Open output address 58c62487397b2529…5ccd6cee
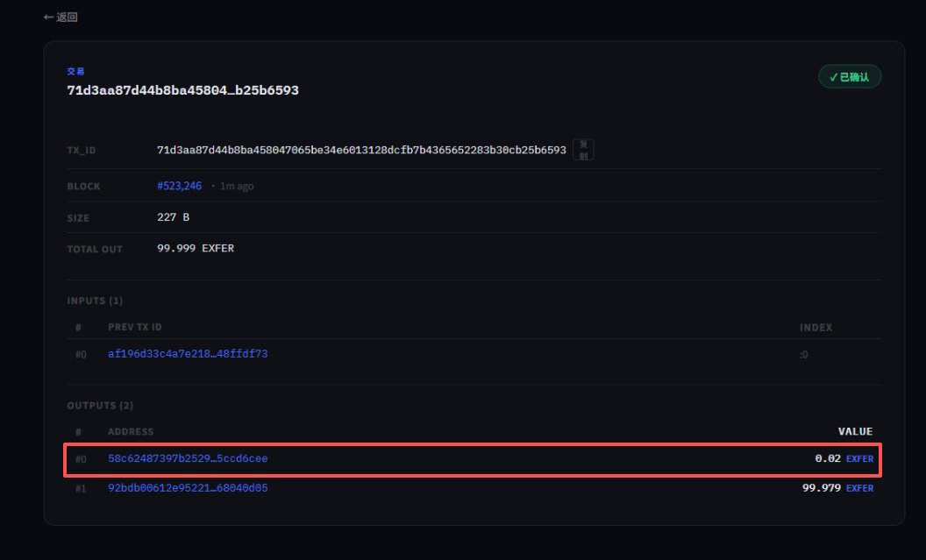This screenshot has height=560, width=926. [188, 458]
